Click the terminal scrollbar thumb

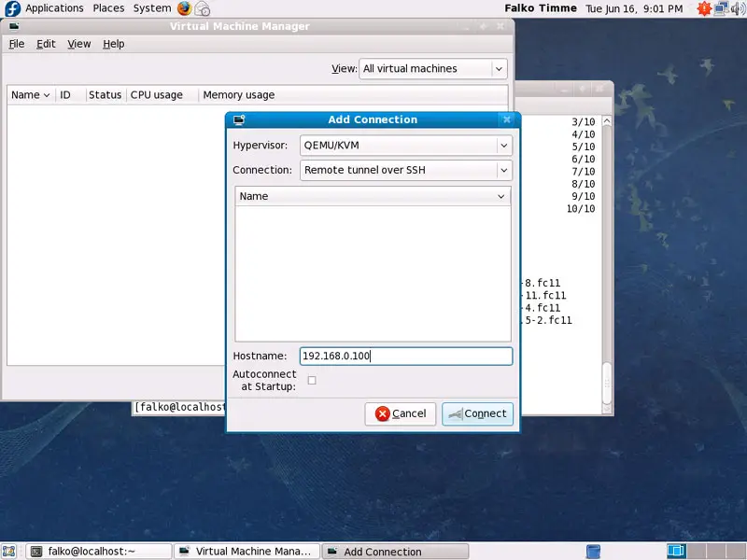606,383
